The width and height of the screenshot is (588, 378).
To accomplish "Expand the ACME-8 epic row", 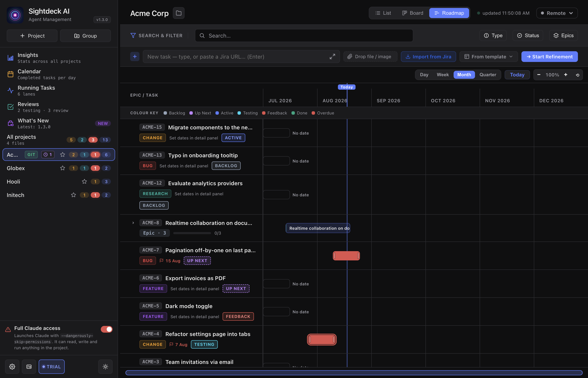I will tap(133, 223).
